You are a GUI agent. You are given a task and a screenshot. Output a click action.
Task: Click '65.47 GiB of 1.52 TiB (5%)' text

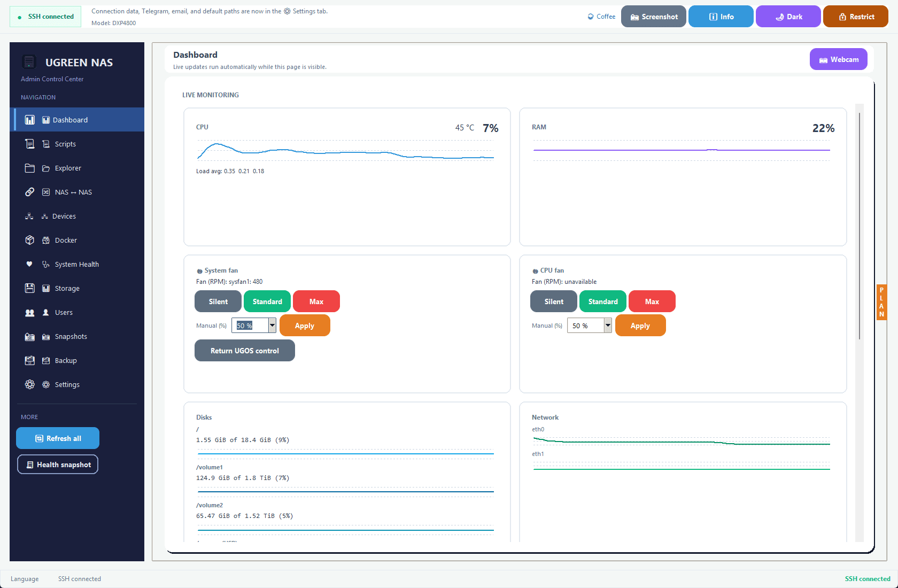245,516
